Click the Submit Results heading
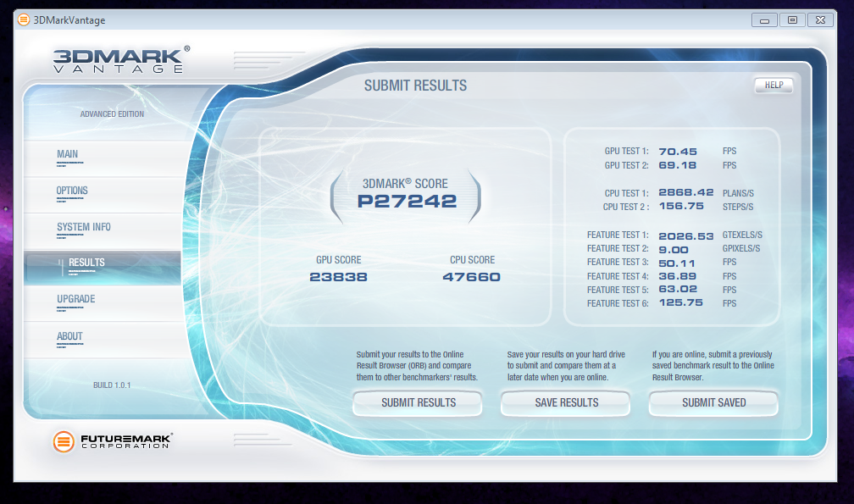The image size is (854, 504). click(415, 86)
